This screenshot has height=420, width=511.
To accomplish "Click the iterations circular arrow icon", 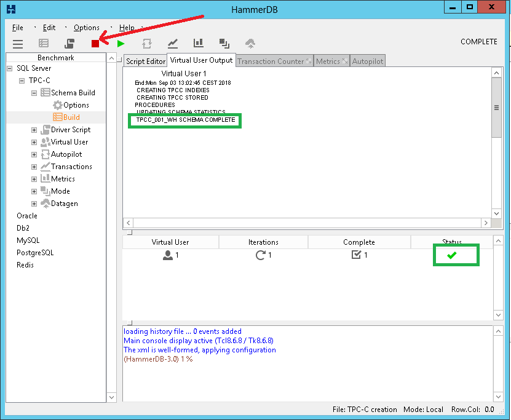I will click(x=260, y=255).
